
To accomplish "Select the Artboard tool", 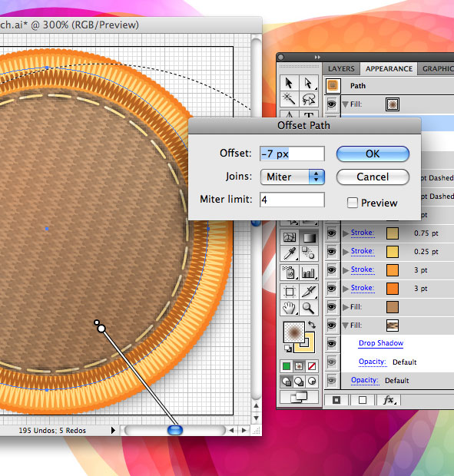I will point(289,292).
